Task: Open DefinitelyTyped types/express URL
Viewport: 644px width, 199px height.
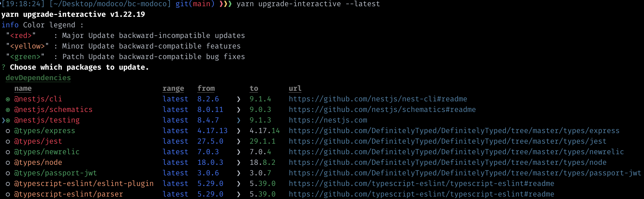Action: 454,131
